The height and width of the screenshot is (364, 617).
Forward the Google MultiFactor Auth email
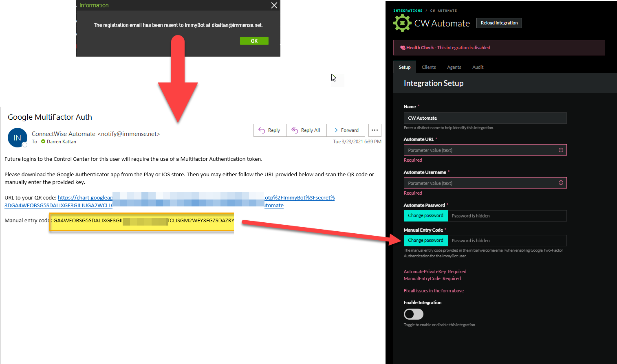click(345, 130)
